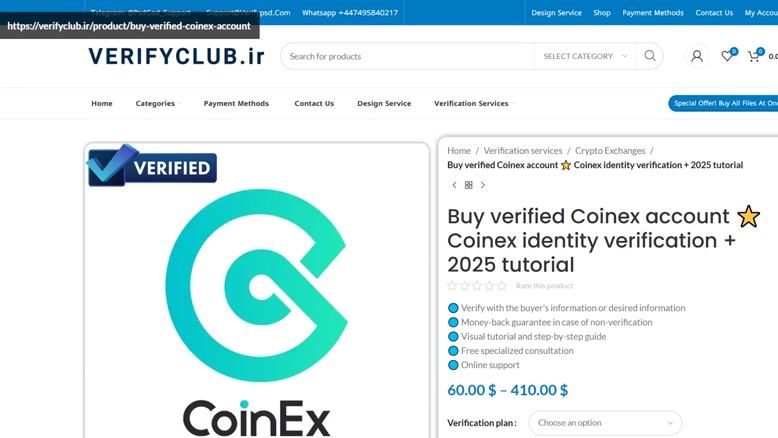Click the Verification services breadcrumb
Image resolution: width=778 pixels, height=438 pixels.
523,150
